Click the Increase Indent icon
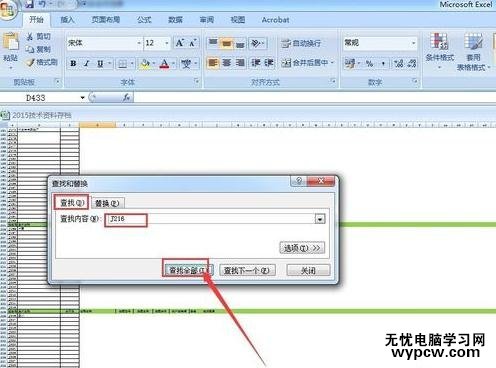Viewport: 496px width, 368px height. tap(269, 63)
